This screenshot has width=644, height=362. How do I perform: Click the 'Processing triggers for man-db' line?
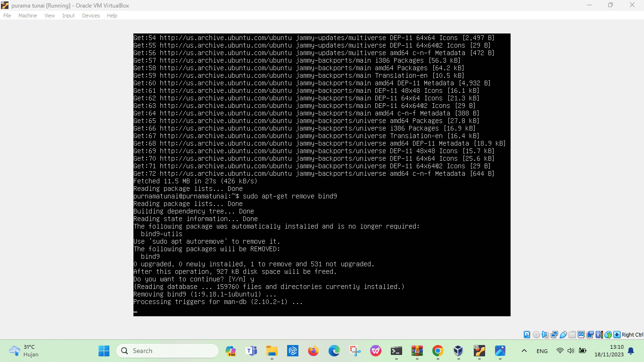point(218,302)
